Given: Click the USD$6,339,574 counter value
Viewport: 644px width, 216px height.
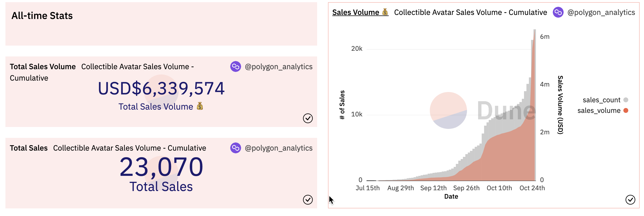Looking at the screenshot, I should pyautogui.click(x=161, y=88).
